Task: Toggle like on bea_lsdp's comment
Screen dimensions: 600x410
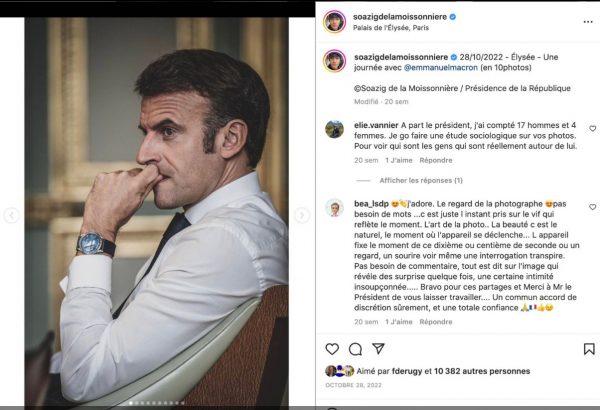Action: tap(592, 208)
